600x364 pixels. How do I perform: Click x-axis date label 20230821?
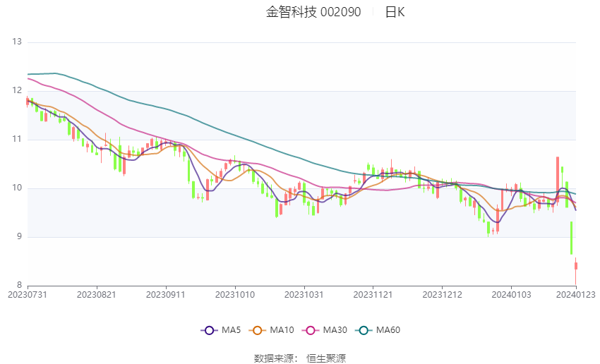click(97, 295)
